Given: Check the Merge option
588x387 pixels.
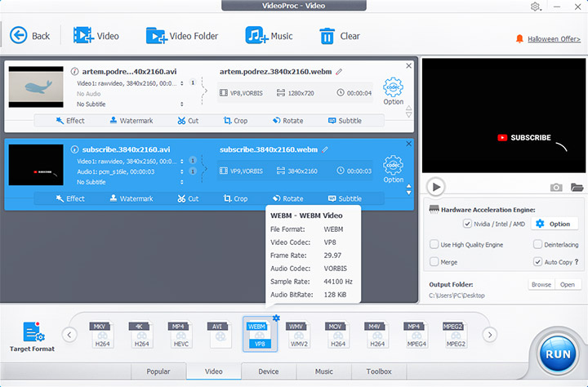Looking at the screenshot, I should click(434, 262).
